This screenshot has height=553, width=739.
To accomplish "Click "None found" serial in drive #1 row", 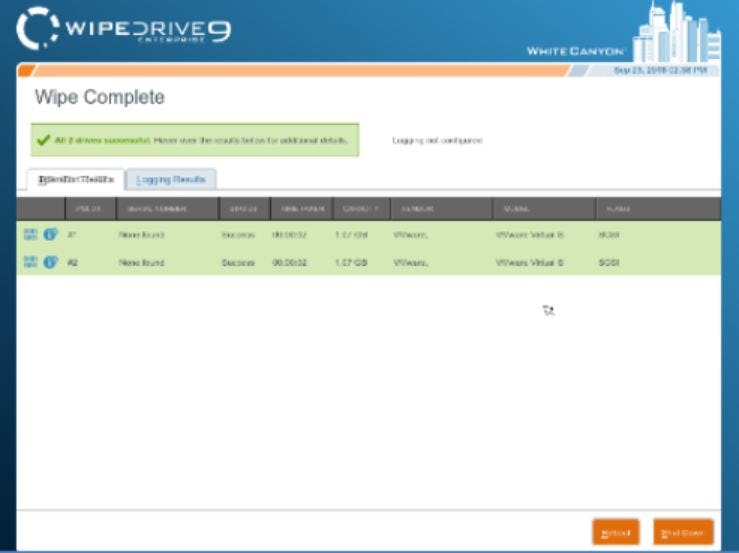I will 141,235.
